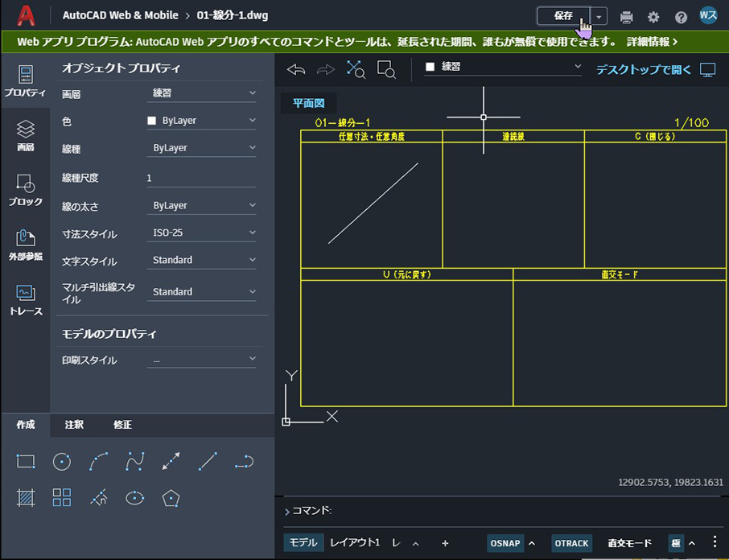The width and height of the screenshot is (729, 560).
Task: Click the 線種尺度 input field
Action: (202, 178)
